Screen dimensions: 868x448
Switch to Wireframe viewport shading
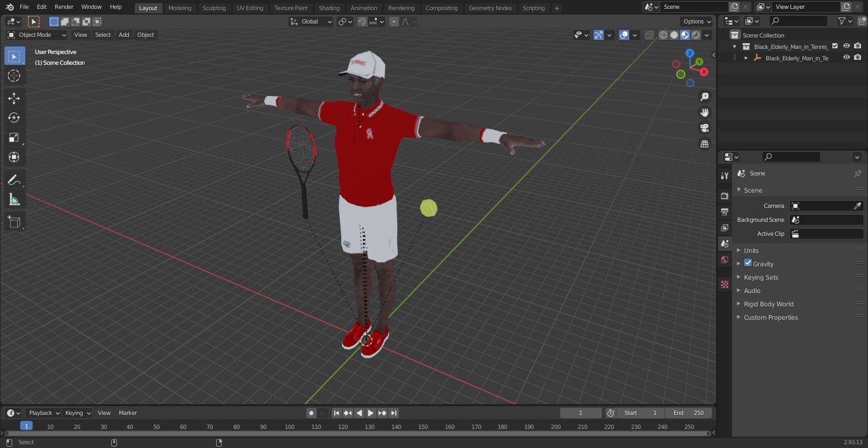click(663, 35)
